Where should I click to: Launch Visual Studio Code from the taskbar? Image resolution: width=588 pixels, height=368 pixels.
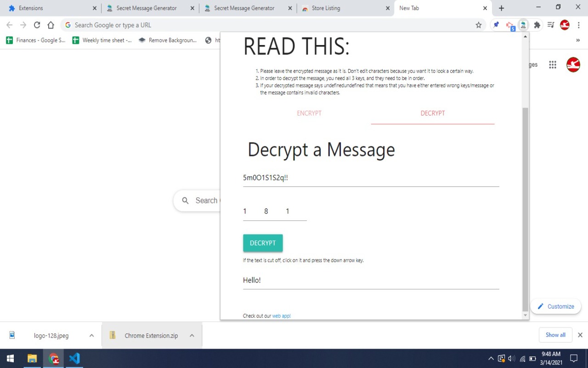tap(74, 358)
